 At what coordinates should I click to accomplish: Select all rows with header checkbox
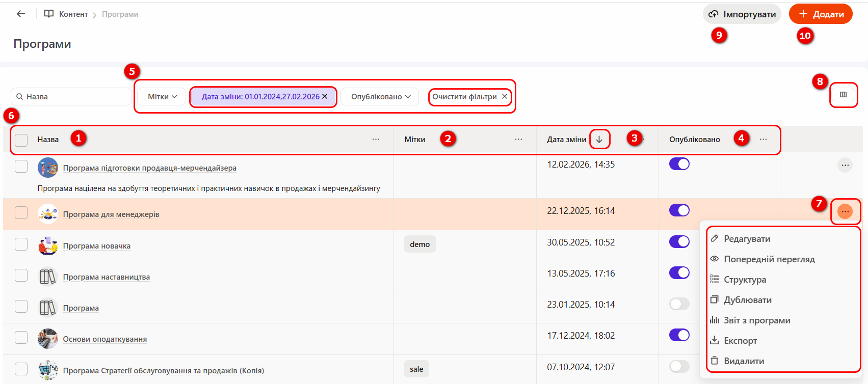21,140
